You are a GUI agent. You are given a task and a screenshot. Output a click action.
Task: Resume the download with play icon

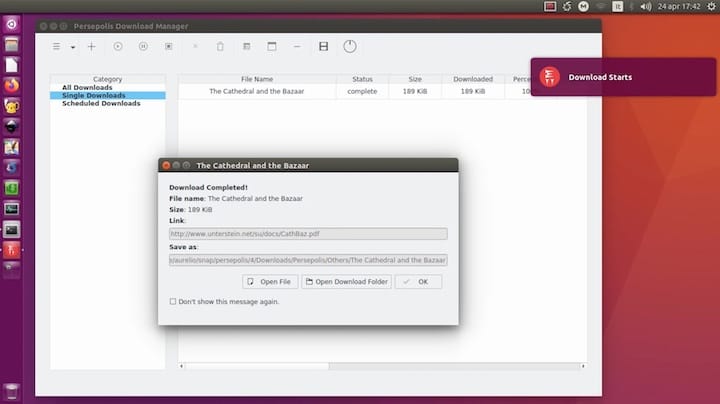[x=118, y=46]
